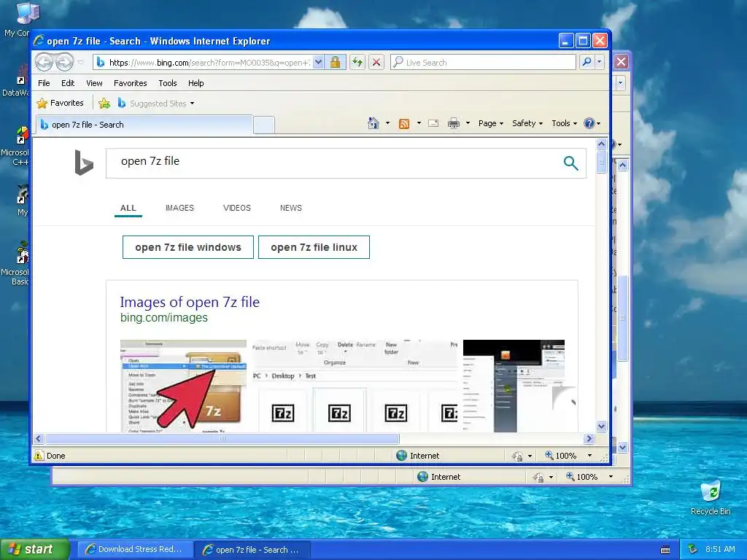Select the 'open 7z file - Search' tab
747x560 pixels.
[144, 125]
